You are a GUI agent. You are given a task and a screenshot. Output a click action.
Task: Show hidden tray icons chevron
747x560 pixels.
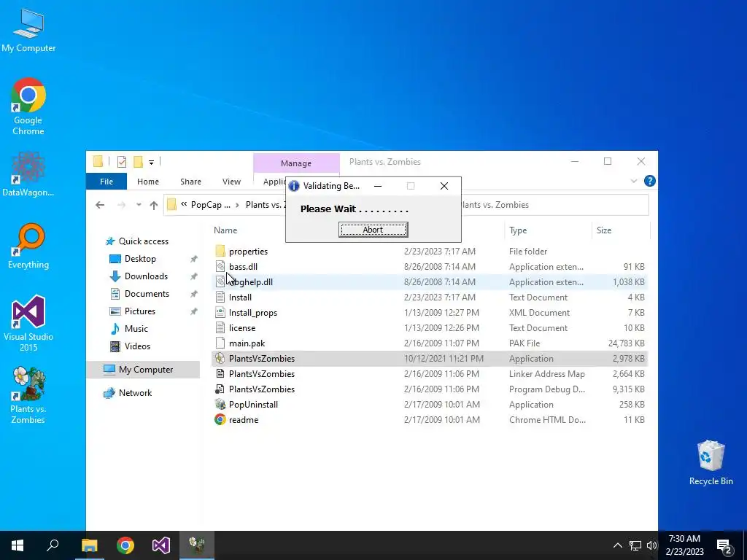tap(617, 545)
